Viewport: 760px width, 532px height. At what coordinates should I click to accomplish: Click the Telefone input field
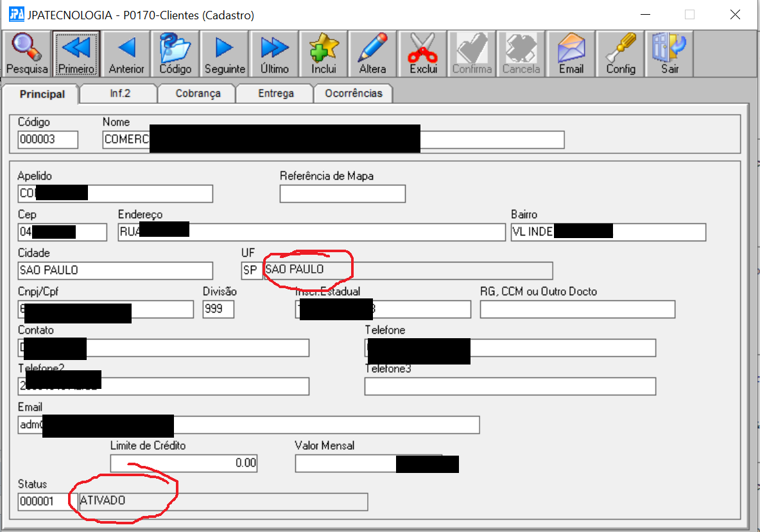(x=510, y=348)
